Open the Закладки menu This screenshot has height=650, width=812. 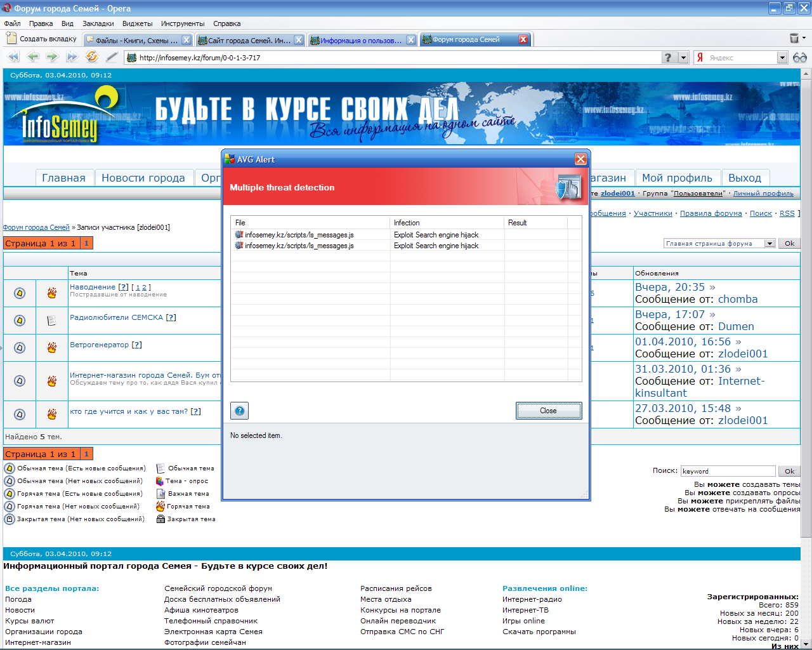(98, 23)
